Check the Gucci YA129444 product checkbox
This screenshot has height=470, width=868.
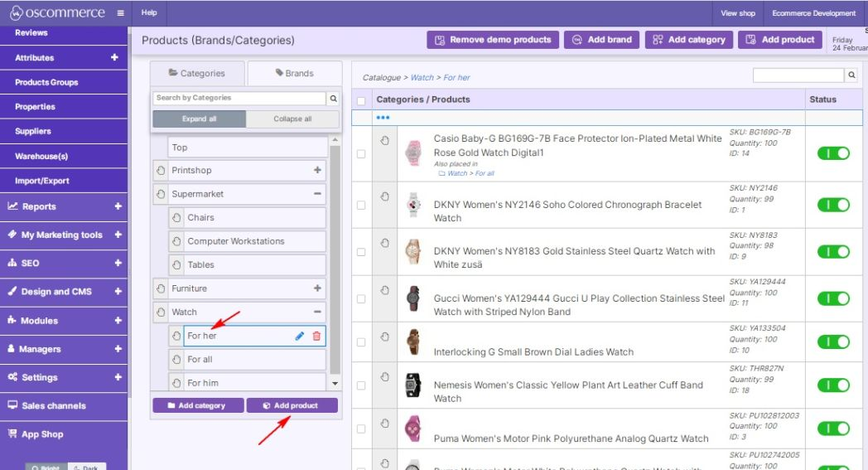click(x=361, y=299)
